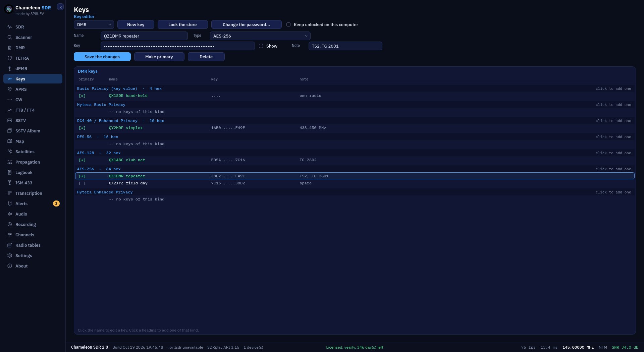This screenshot has width=644, height=352.
Task: Enable Keep unlocked on this computer
Action: pyautogui.click(x=288, y=24)
